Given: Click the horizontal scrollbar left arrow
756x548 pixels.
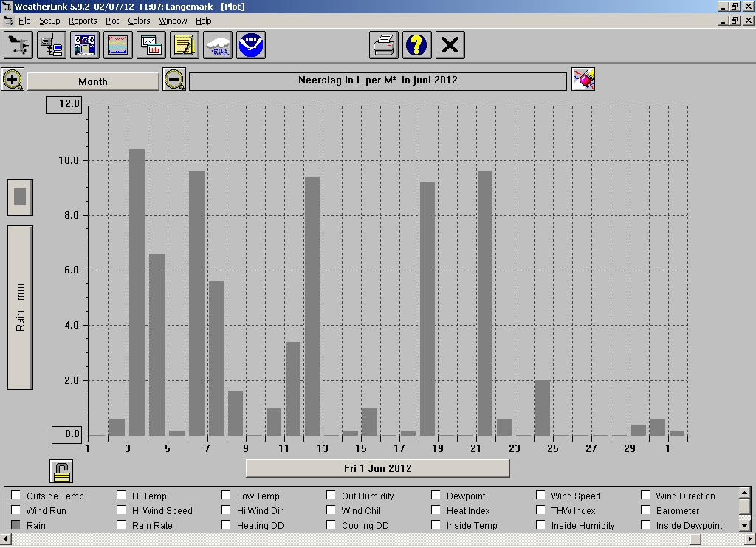Looking at the screenshot, I should click(x=5, y=538).
